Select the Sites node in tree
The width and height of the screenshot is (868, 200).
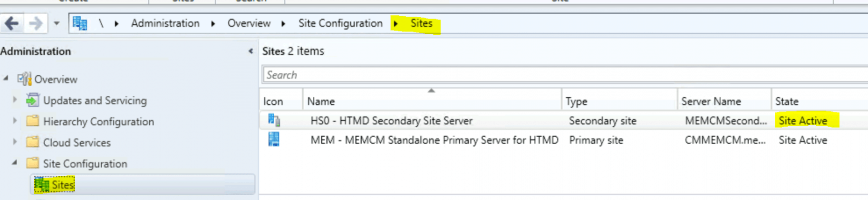[x=63, y=185]
